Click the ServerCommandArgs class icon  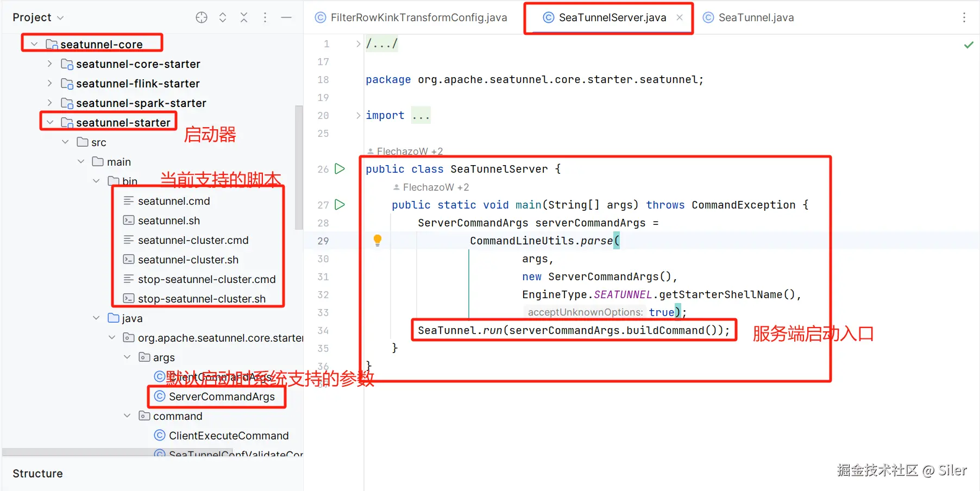160,396
